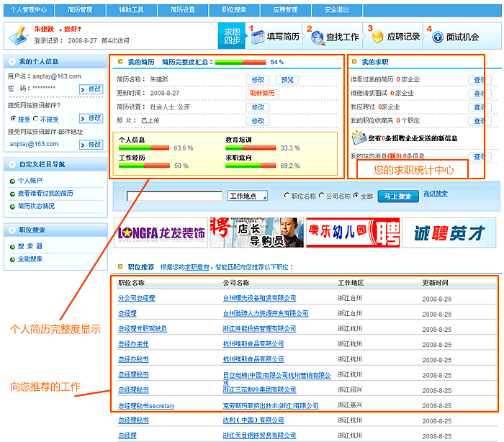Click the new messages notification icon
This screenshot has width=504, height=442.
click(359, 137)
